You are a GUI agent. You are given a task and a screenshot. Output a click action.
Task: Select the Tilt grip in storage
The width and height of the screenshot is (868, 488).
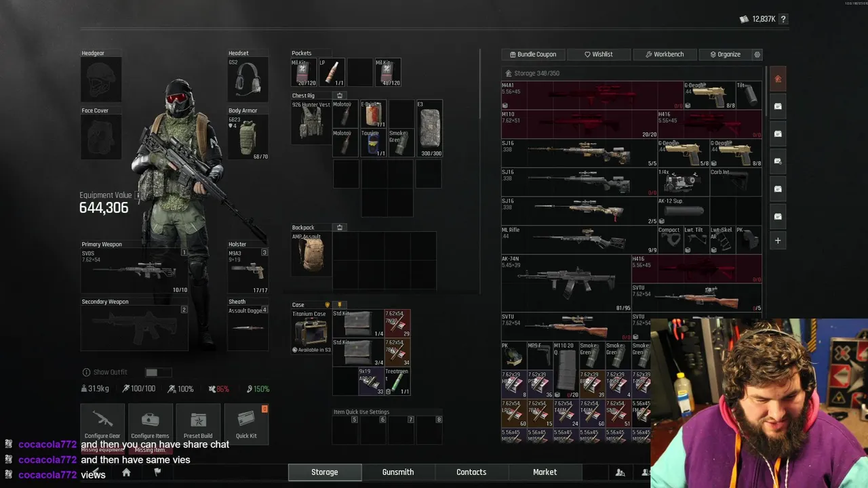pyautogui.click(x=749, y=96)
